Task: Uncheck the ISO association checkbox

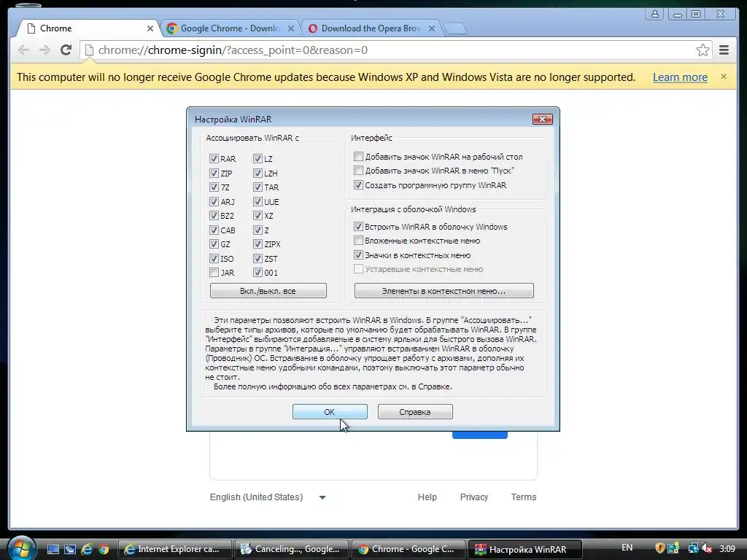Action: coord(214,259)
